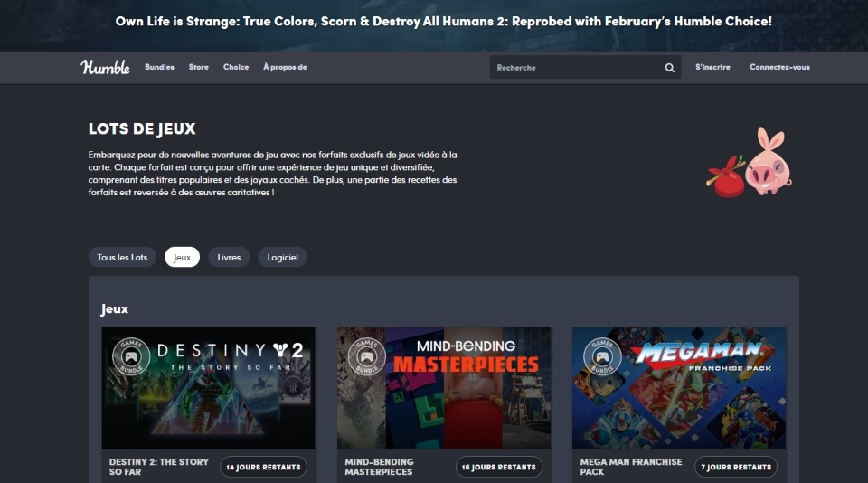Click the Mega Man Franchise Pack title text
The width and height of the screenshot is (868, 483).
coord(631,467)
